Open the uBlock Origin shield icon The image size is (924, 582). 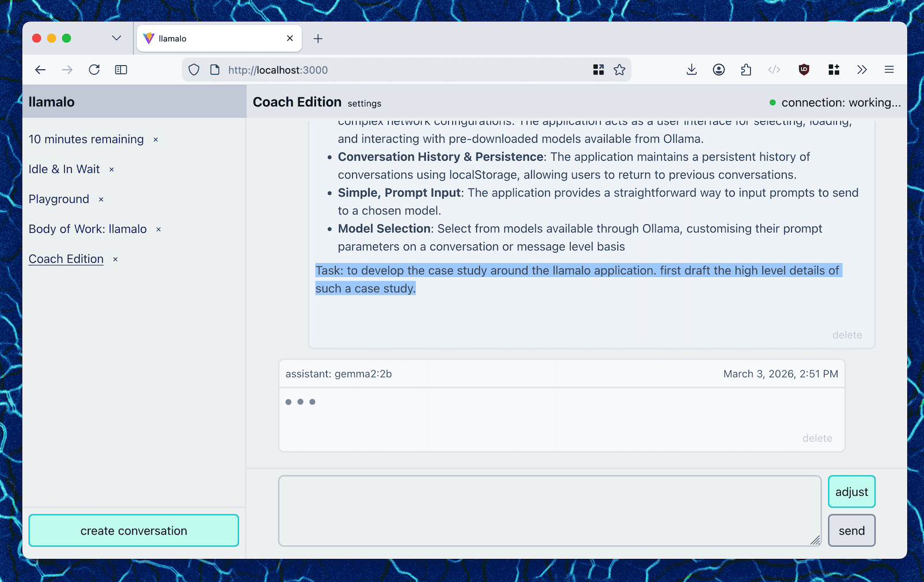(804, 69)
